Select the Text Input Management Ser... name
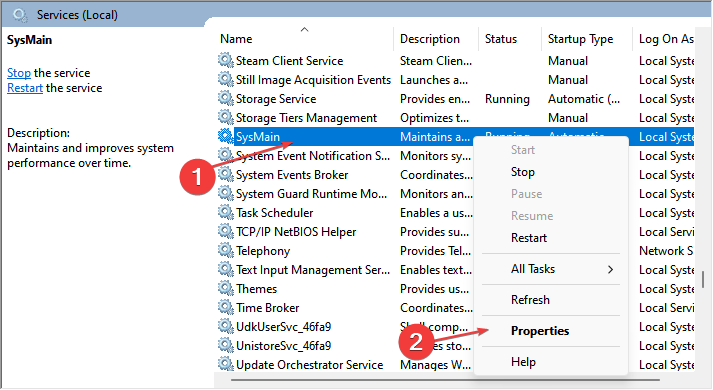Viewport: 713px width, 390px height. coord(313,270)
